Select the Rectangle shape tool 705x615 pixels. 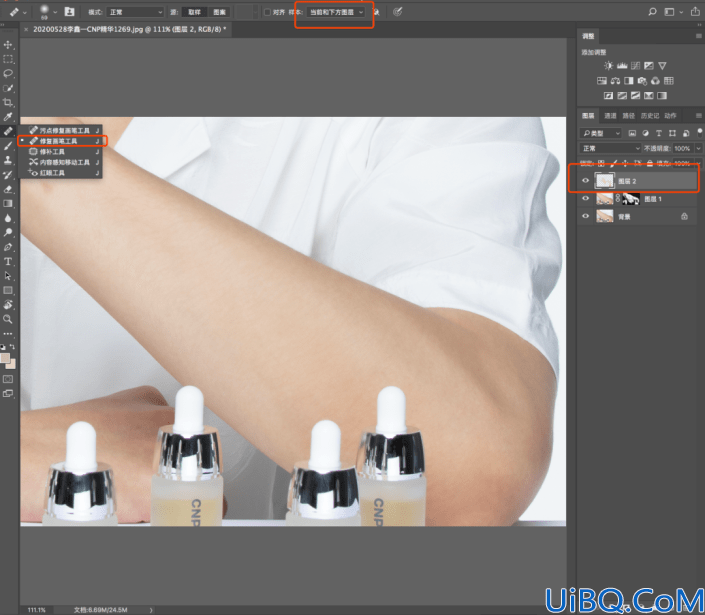tap(8, 290)
